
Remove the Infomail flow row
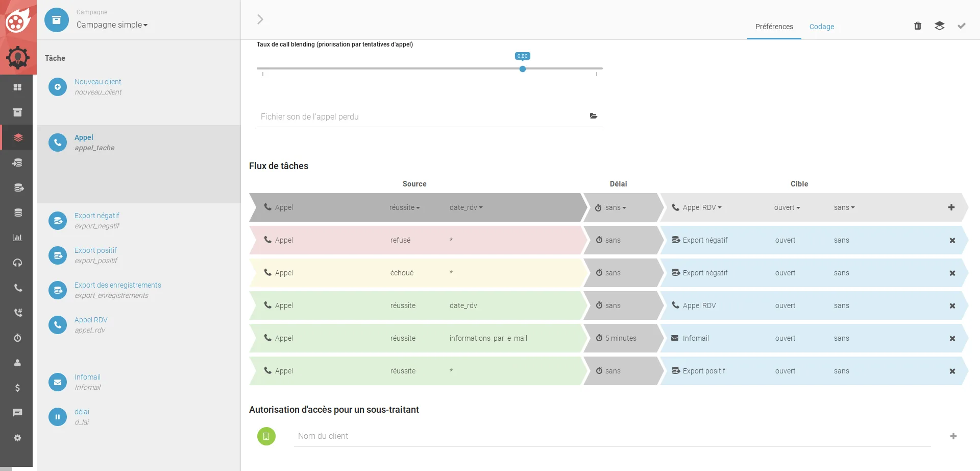point(952,338)
